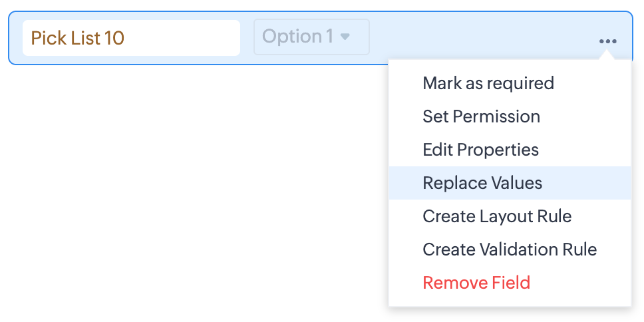Set permissions for the Pick List 10 field
Screen dimensions: 644x322
coord(481,116)
